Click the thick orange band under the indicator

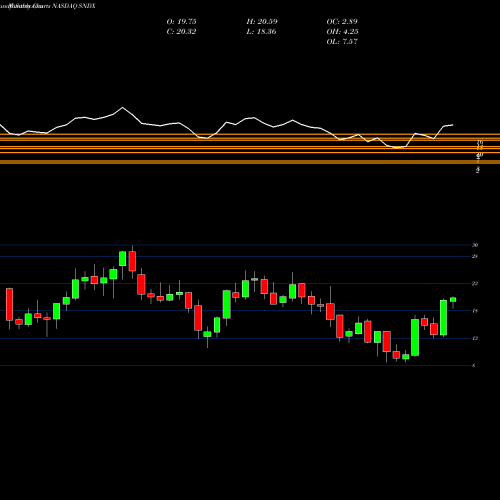click(250, 162)
